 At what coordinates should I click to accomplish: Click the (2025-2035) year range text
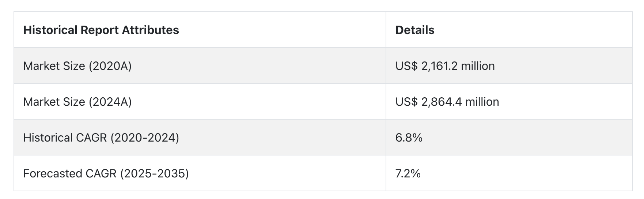[x=154, y=173]
